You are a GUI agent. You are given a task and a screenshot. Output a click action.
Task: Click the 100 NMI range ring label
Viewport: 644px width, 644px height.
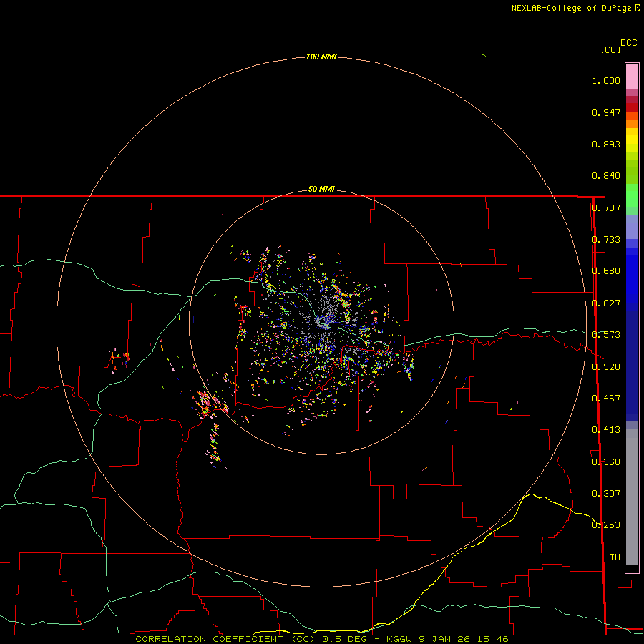tap(321, 57)
